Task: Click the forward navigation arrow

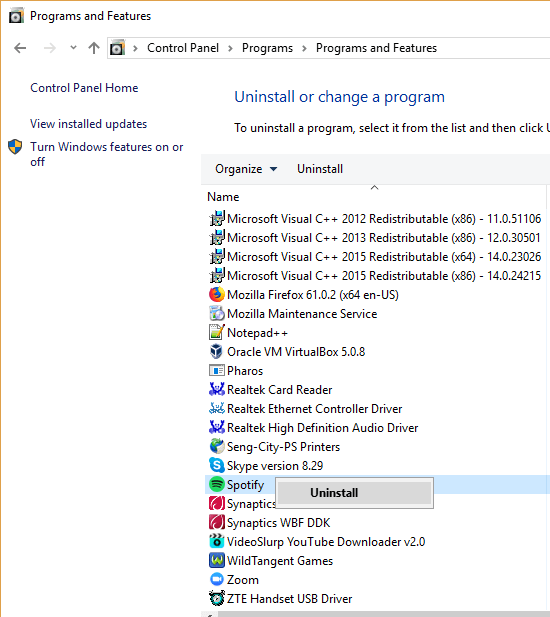Action: click(x=50, y=48)
